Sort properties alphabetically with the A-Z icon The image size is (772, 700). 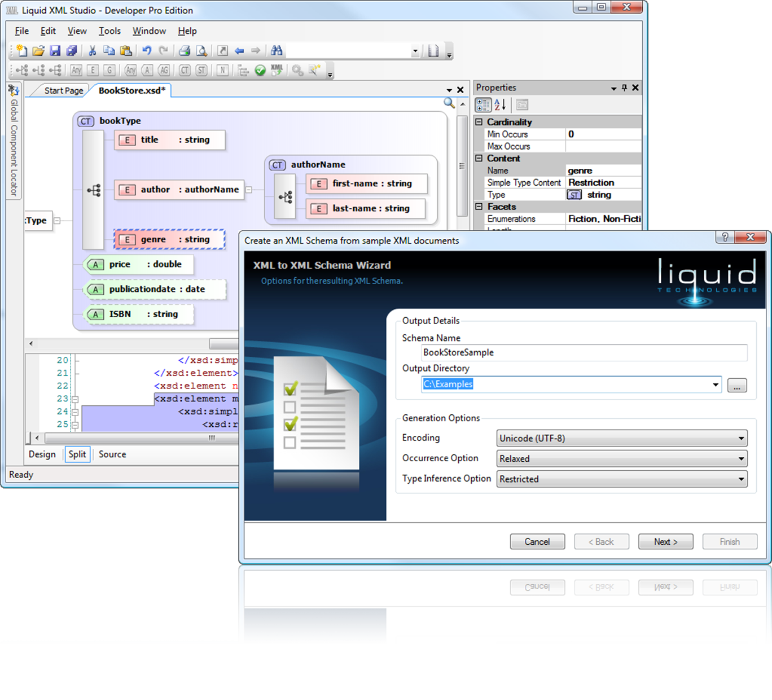[x=500, y=104]
